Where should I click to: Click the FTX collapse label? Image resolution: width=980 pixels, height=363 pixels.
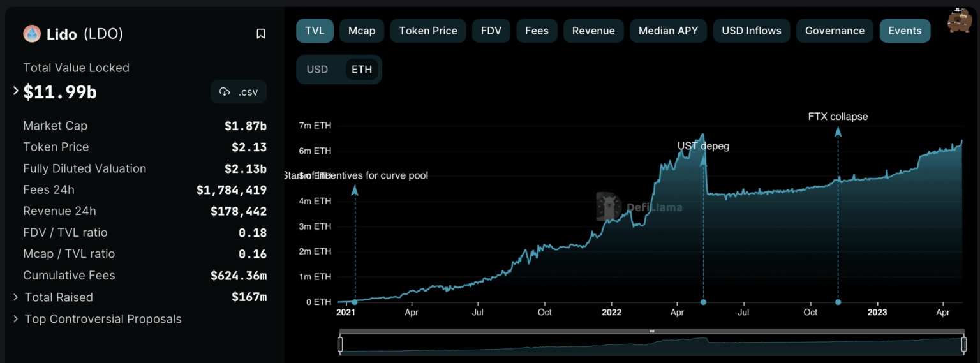[x=838, y=117]
